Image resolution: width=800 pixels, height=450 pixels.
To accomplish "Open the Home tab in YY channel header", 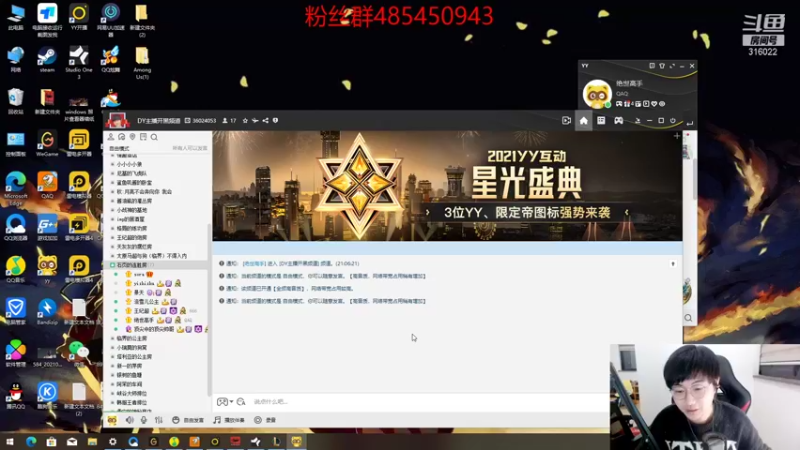I will click(x=584, y=121).
